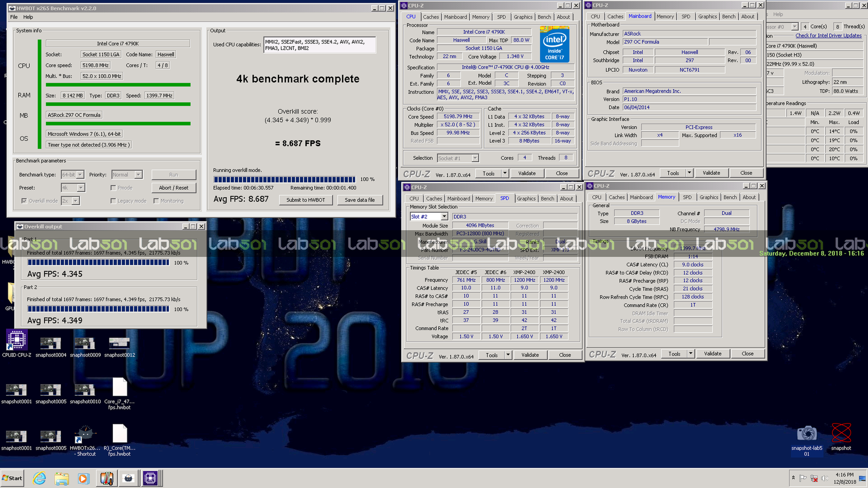Toggle the Monitoring checkbox

156,201
